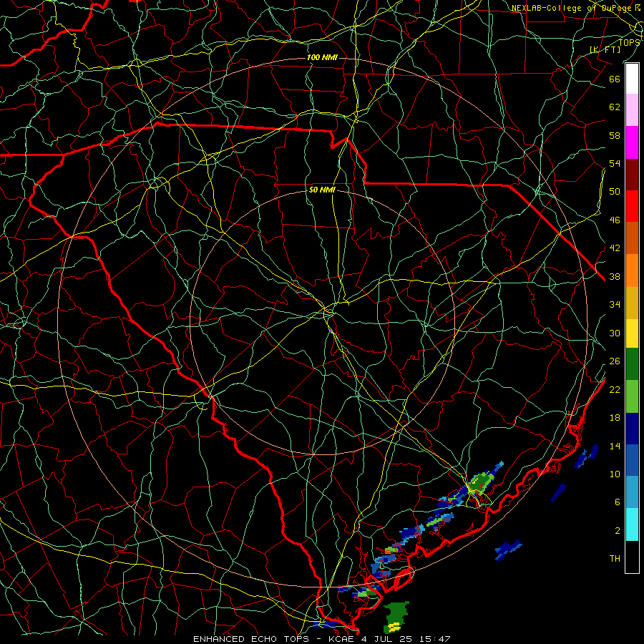Click the blue offshore echo near TH label
Viewport: 644px width, 644px height.
coord(508,549)
